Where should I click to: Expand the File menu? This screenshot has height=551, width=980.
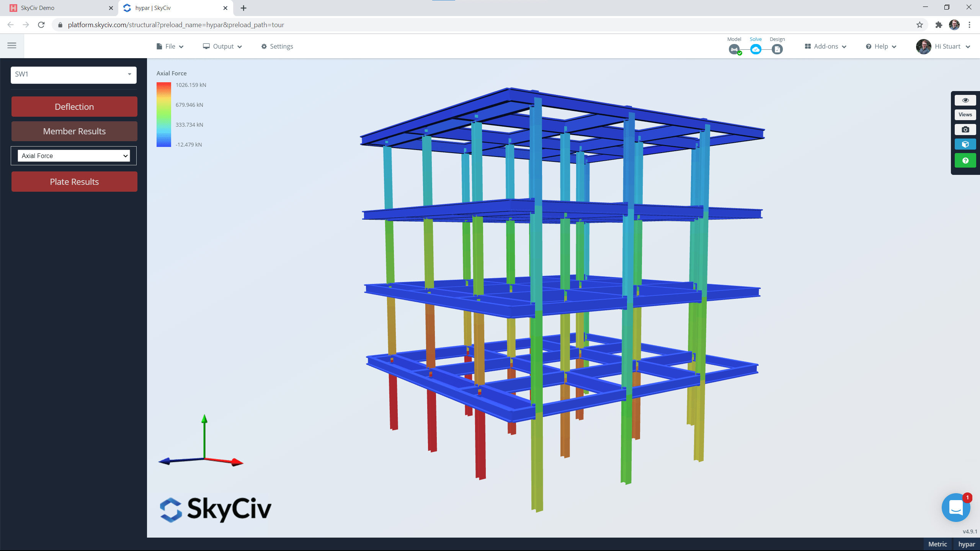[x=170, y=46]
